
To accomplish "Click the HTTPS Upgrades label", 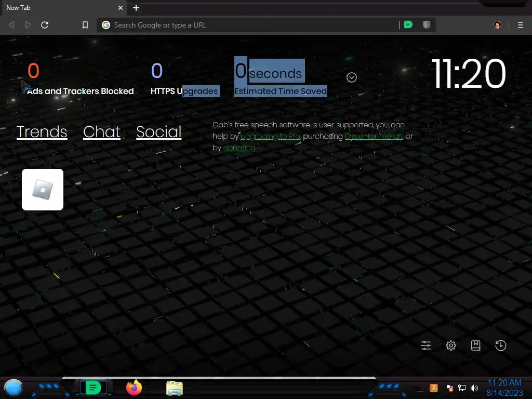I will pos(184,91).
